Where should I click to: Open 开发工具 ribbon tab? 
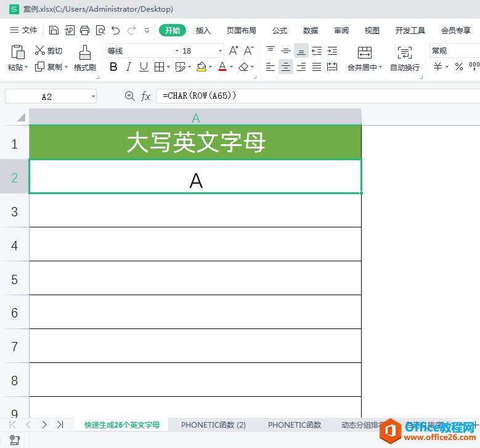point(410,30)
